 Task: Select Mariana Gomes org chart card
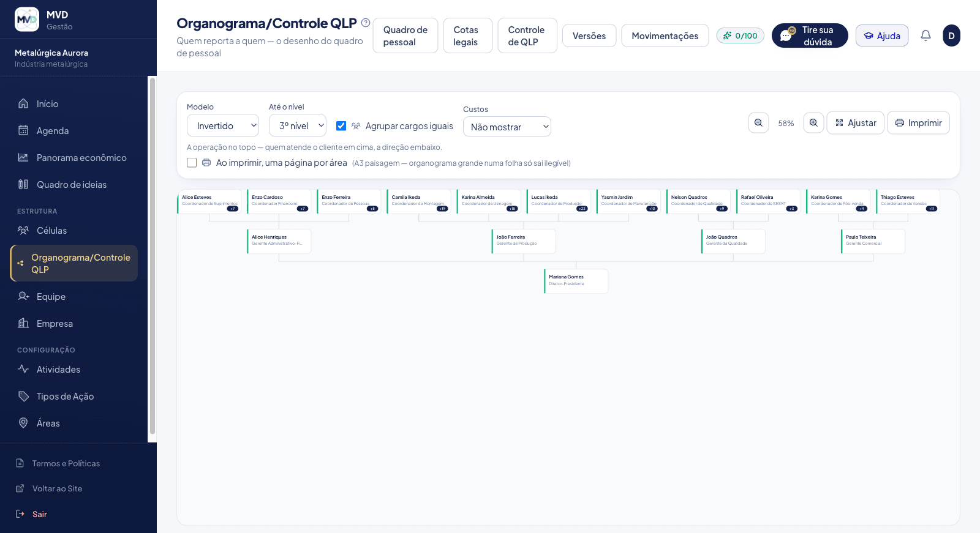(x=576, y=281)
